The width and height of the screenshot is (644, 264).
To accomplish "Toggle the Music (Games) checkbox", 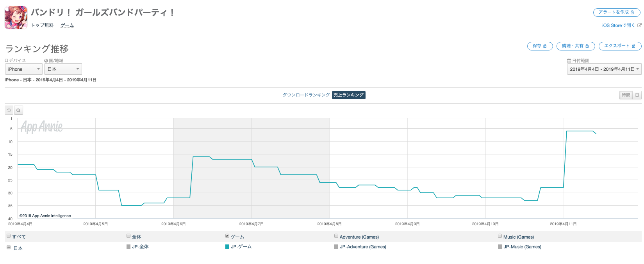I will 500,236.
